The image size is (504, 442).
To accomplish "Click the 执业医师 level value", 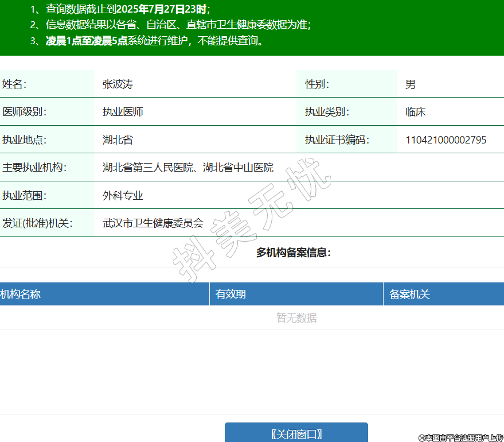I will tap(123, 112).
